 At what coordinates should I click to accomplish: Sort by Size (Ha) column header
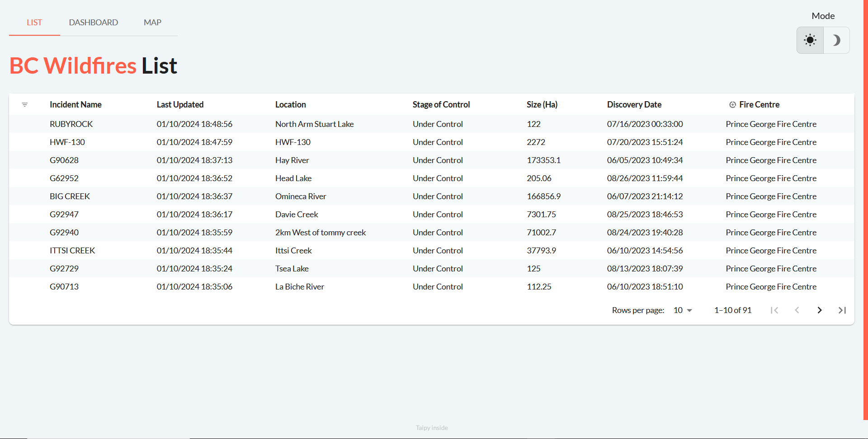(x=542, y=105)
